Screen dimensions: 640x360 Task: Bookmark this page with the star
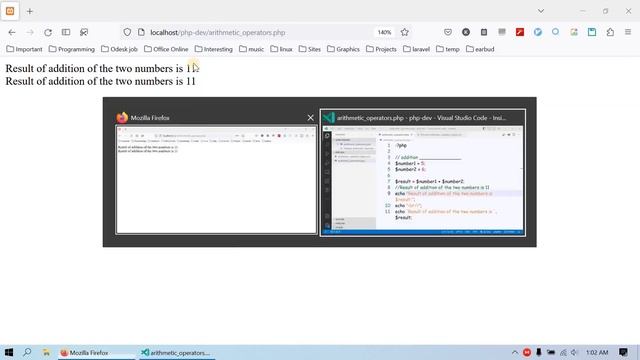pos(404,32)
